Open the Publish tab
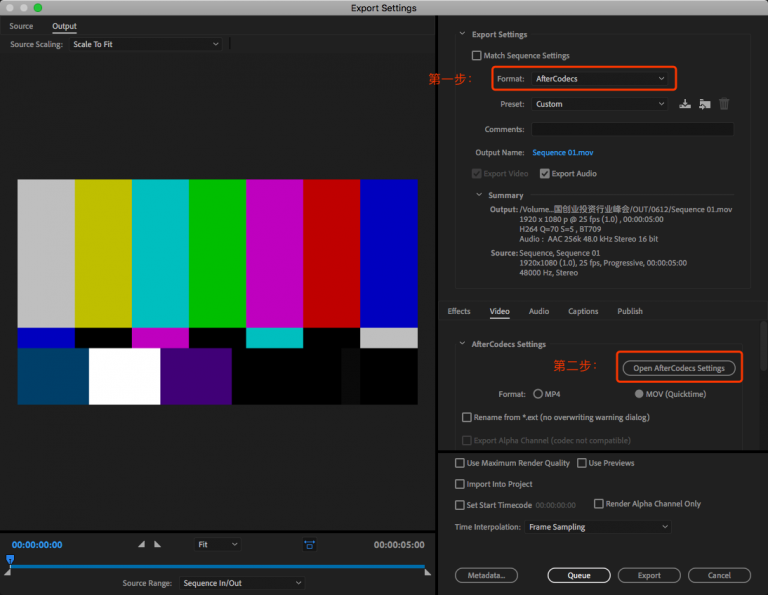Screen dimensions: 768x595 point(630,311)
